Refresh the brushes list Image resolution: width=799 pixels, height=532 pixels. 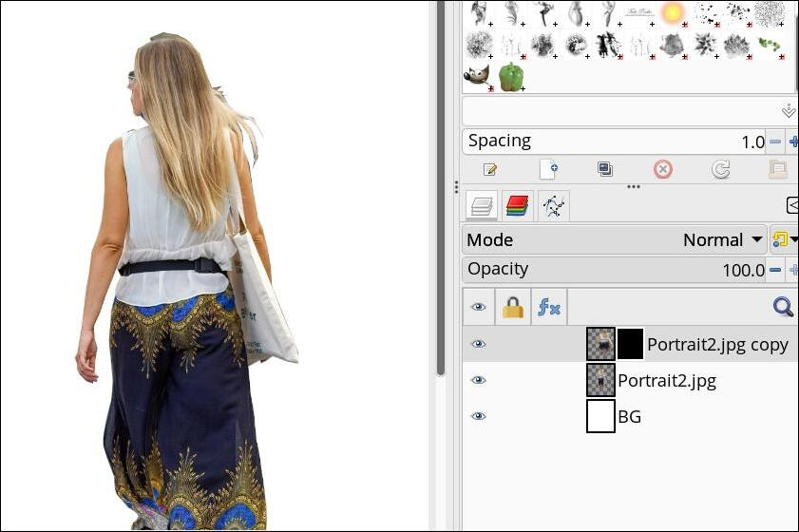pyautogui.click(x=720, y=170)
